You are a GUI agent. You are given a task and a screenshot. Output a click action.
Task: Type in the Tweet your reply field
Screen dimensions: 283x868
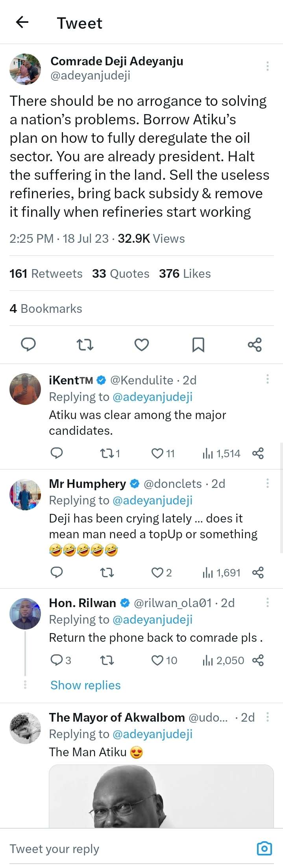coord(118,849)
